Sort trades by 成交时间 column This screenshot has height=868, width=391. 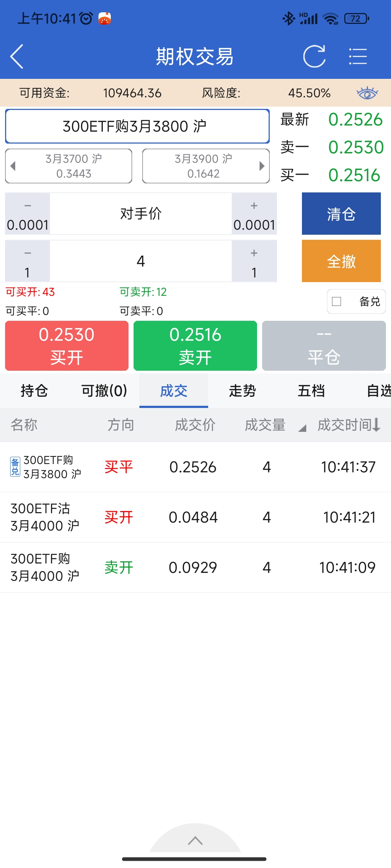point(349,425)
